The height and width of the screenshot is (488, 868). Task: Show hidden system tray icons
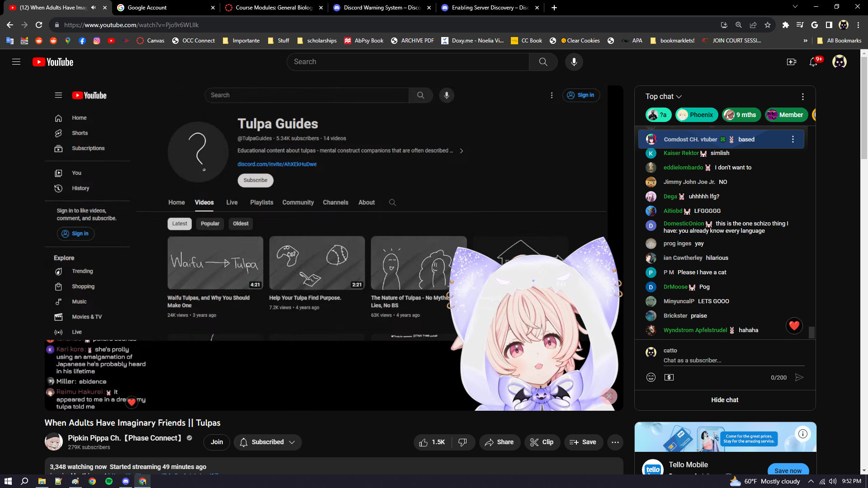click(x=811, y=481)
